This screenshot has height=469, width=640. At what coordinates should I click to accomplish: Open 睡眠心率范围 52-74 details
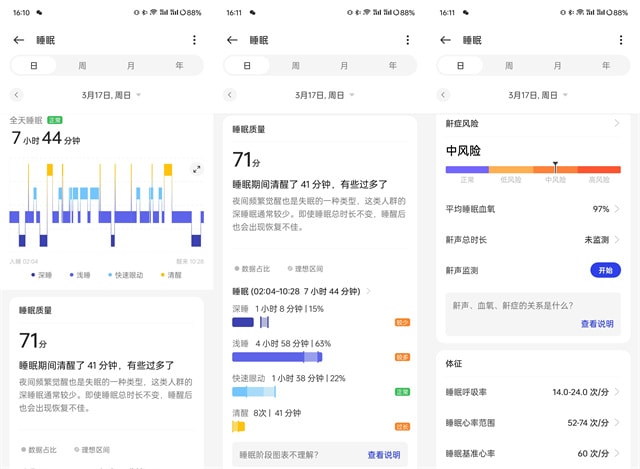click(533, 422)
